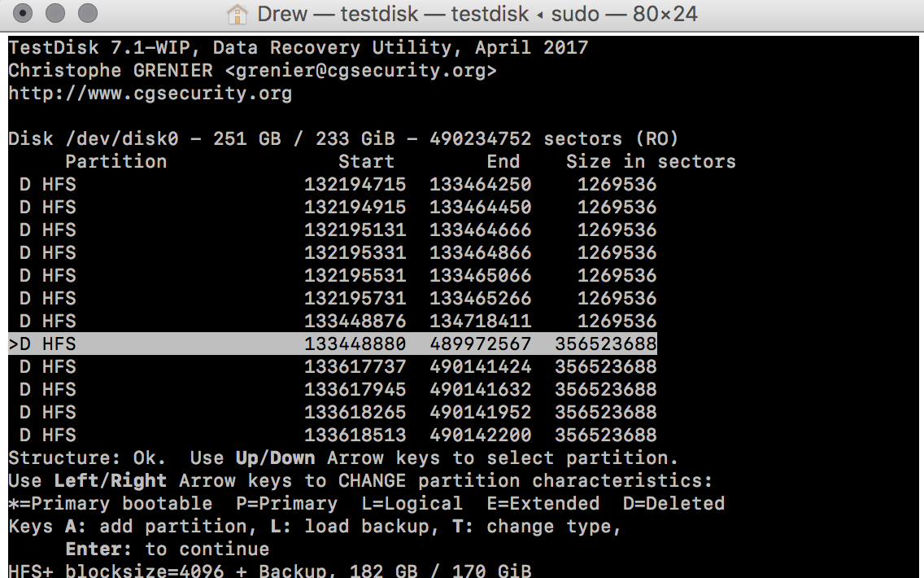The width and height of the screenshot is (924, 578).
Task: Select HFS partition starting at 132194715
Action: point(333,185)
